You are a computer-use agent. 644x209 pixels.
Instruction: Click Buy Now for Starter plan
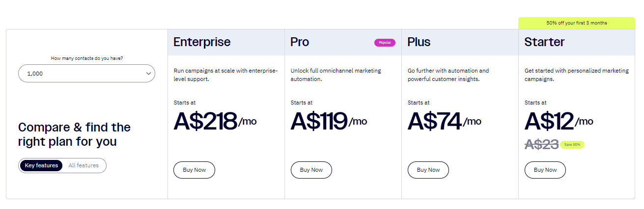[x=545, y=170]
